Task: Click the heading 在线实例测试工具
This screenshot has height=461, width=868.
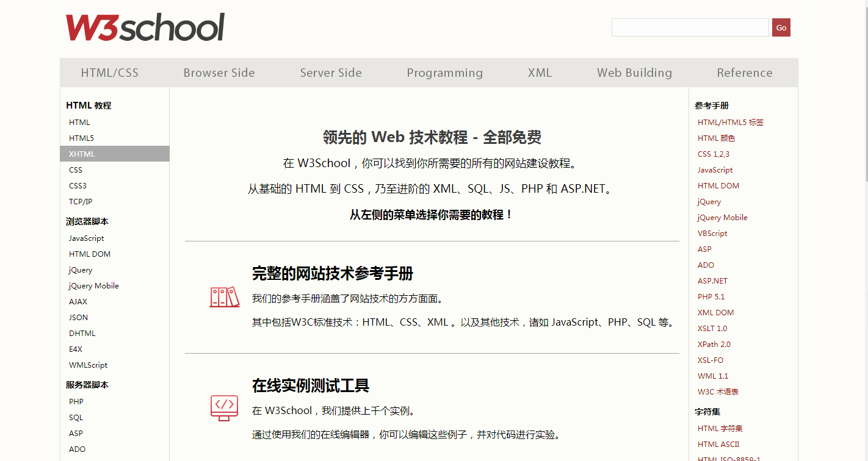Action: coord(311,386)
